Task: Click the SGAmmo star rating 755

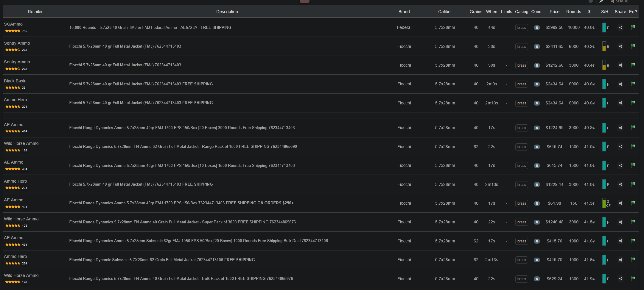Action: (16, 31)
